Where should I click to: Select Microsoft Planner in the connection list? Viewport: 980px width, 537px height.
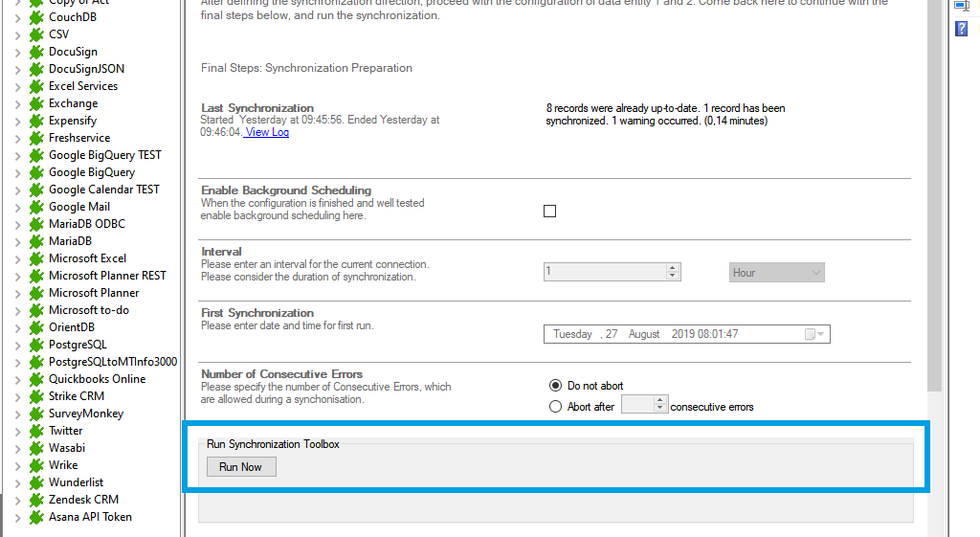tap(94, 293)
